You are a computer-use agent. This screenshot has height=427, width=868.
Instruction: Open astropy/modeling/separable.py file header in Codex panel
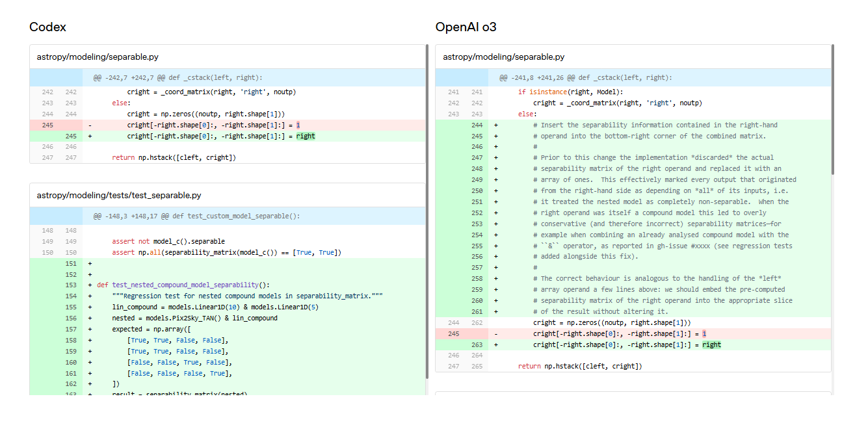click(x=228, y=57)
